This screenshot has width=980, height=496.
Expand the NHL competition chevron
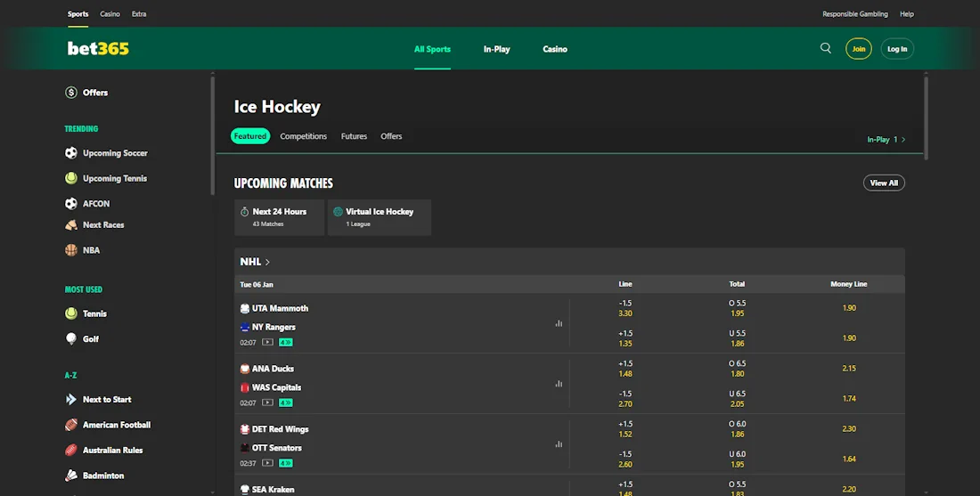point(267,262)
